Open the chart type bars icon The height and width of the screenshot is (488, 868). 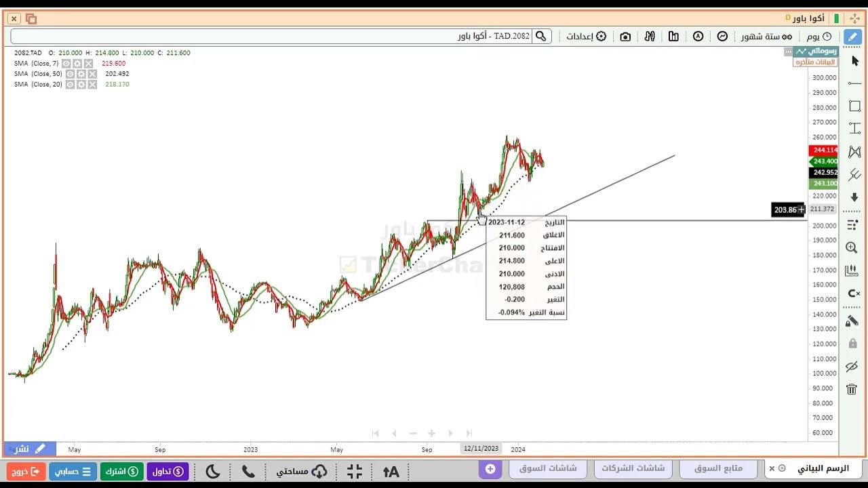673,37
